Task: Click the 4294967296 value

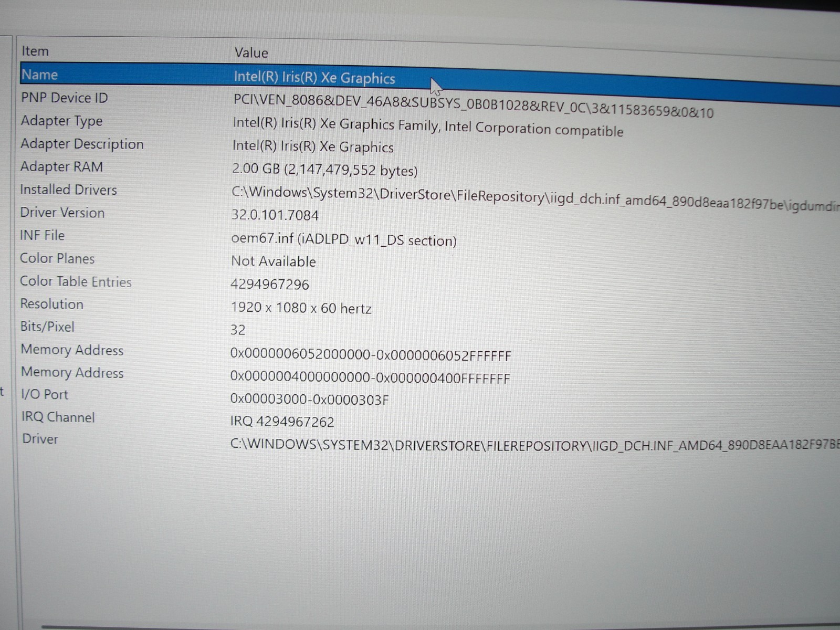Action: pos(270,284)
